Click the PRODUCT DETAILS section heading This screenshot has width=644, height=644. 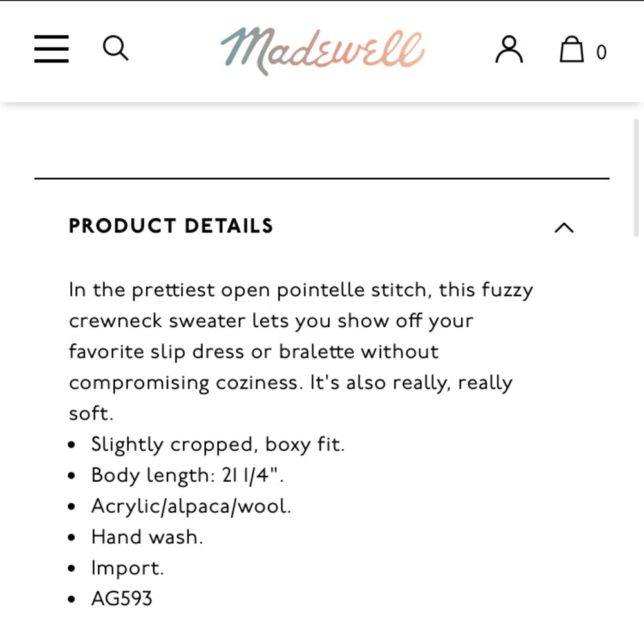tap(171, 226)
